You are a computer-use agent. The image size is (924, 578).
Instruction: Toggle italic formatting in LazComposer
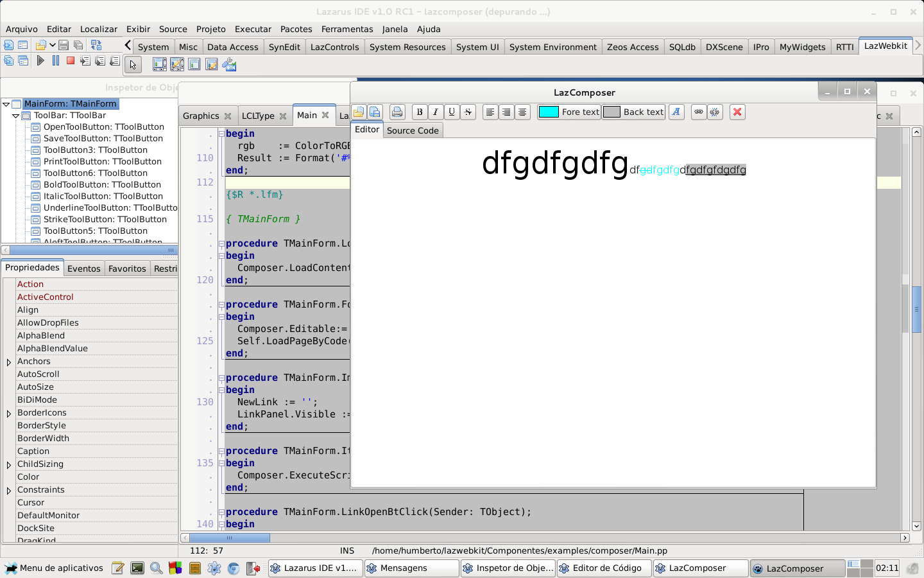coord(436,112)
